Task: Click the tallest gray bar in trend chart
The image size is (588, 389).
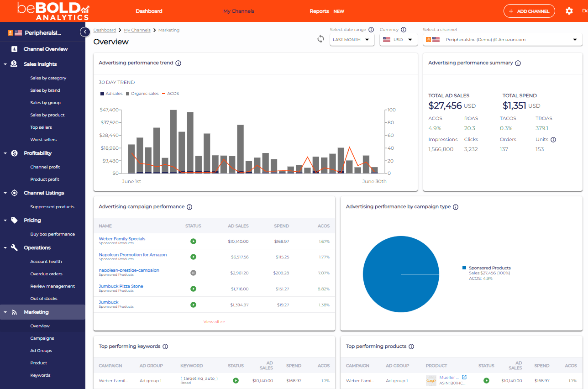Action: coord(173,141)
